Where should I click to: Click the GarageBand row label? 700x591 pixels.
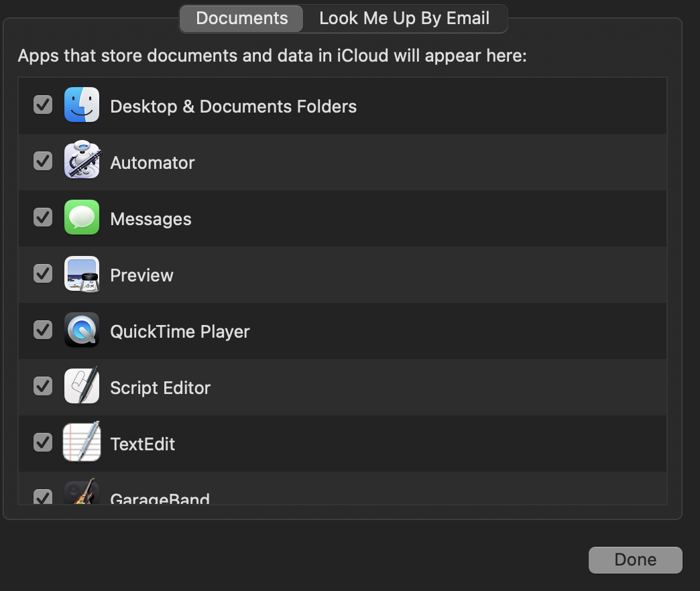(160, 498)
